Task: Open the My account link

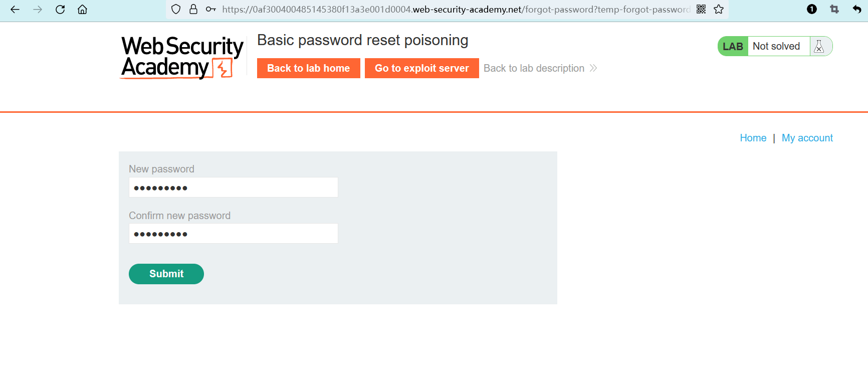Action: point(807,138)
